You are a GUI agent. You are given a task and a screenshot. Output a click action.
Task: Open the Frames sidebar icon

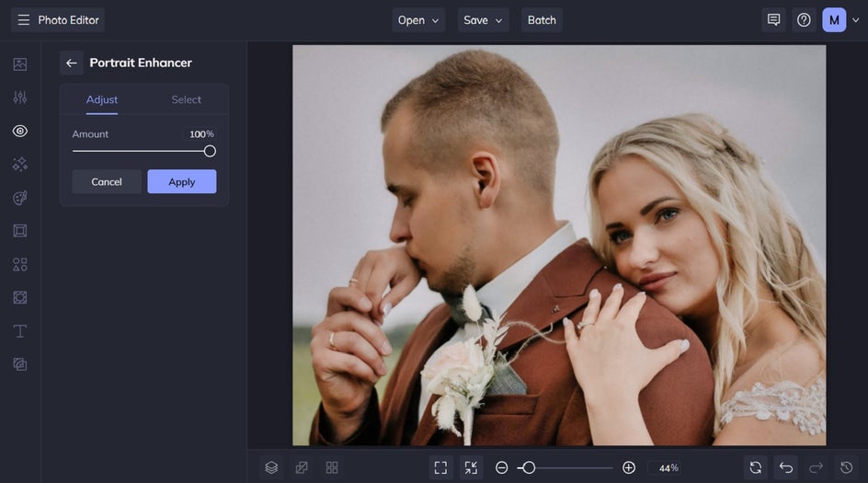pos(20,231)
